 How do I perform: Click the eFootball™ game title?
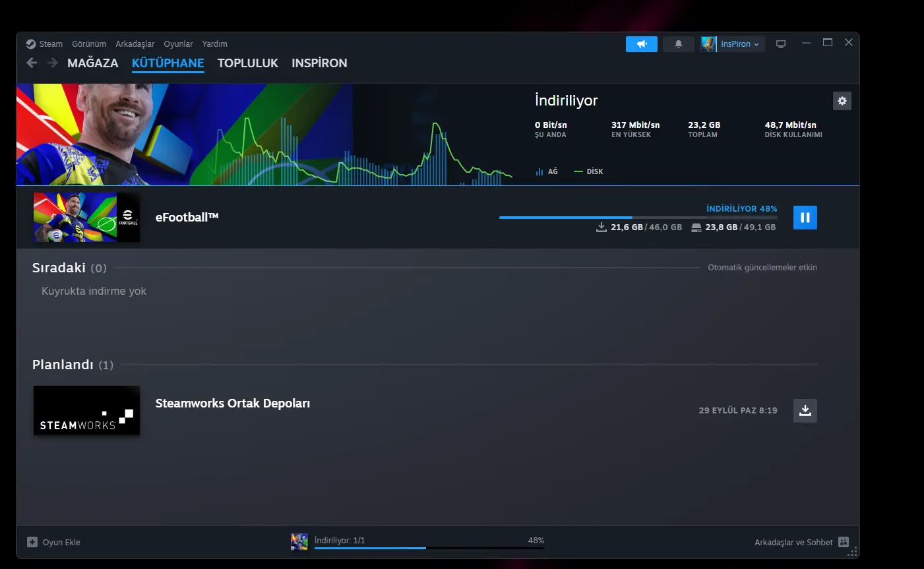(187, 217)
